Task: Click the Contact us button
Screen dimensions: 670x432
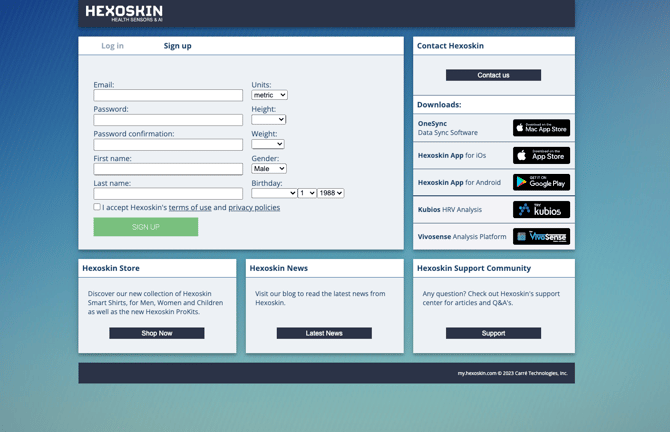Action: click(494, 75)
